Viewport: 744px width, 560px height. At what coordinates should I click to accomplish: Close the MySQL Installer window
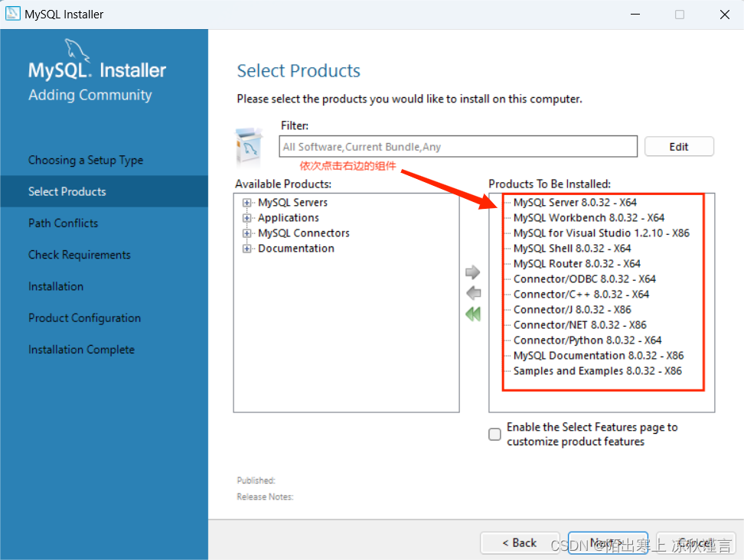click(725, 15)
